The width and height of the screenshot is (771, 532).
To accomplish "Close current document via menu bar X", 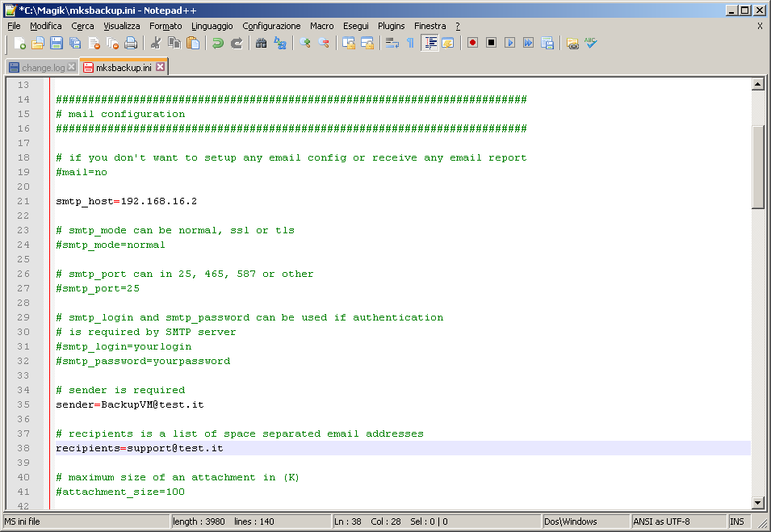I will 760,26.
